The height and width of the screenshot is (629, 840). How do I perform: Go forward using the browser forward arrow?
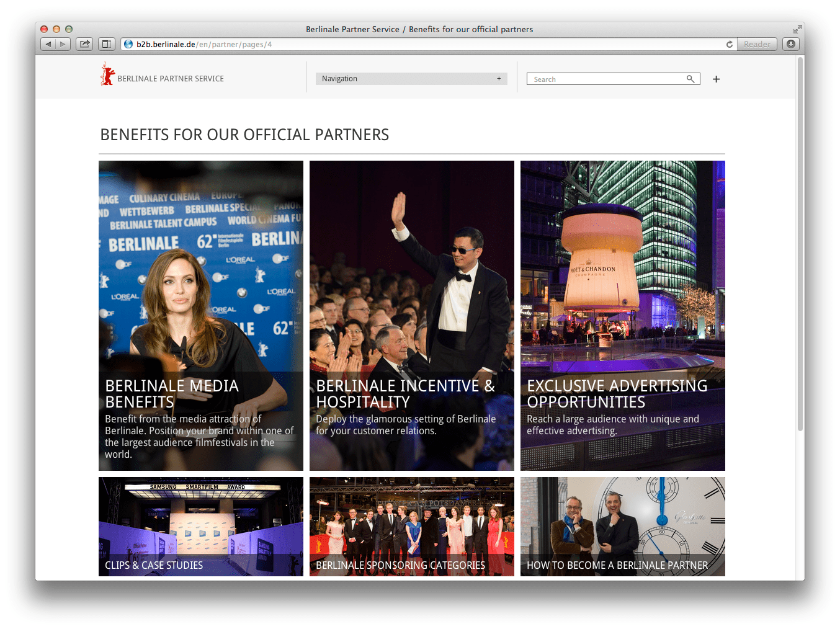[63, 44]
